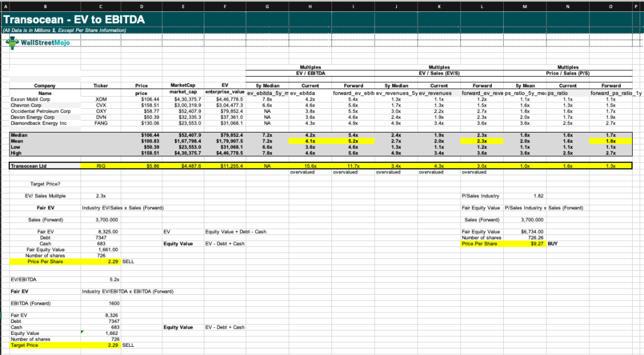Select column D header
Image resolution: width=644 pixels, height=355 pixels.
(x=142, y=6)
